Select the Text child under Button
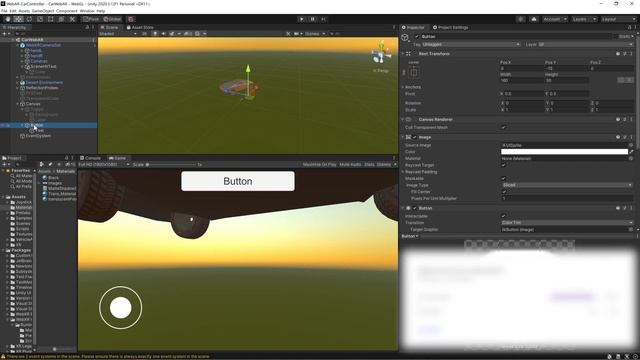640x360 pixels. pyautogui.click(x=40, y=131)
